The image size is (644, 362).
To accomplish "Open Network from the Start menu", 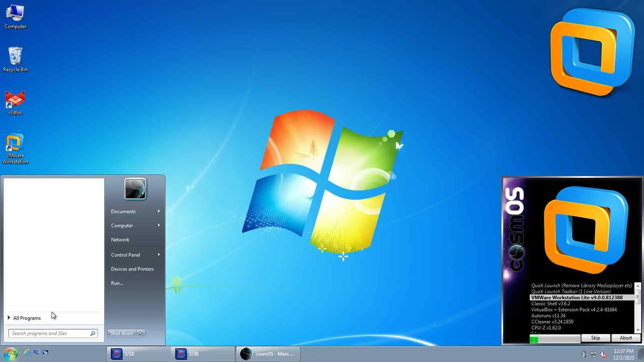I will (x=135, y=240).
